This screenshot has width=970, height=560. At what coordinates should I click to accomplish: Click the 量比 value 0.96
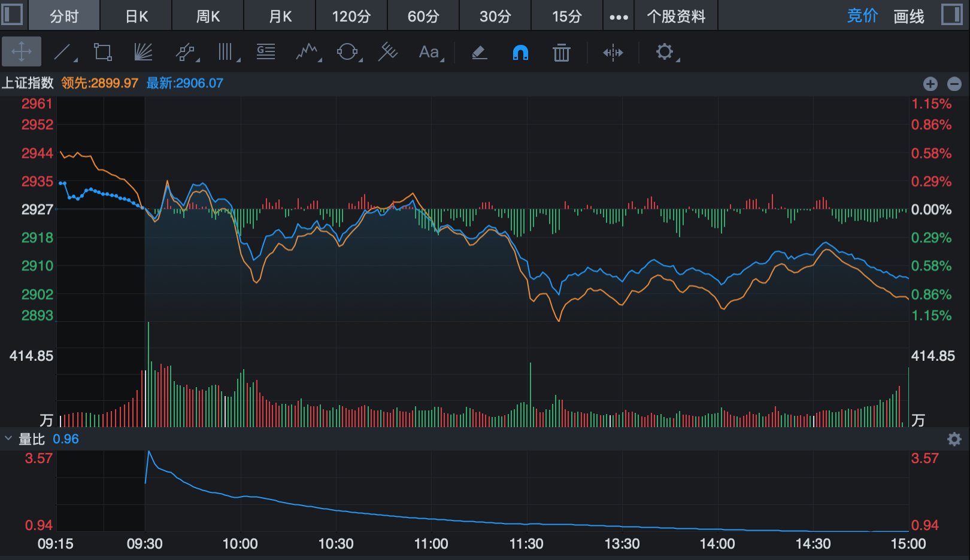66,439
